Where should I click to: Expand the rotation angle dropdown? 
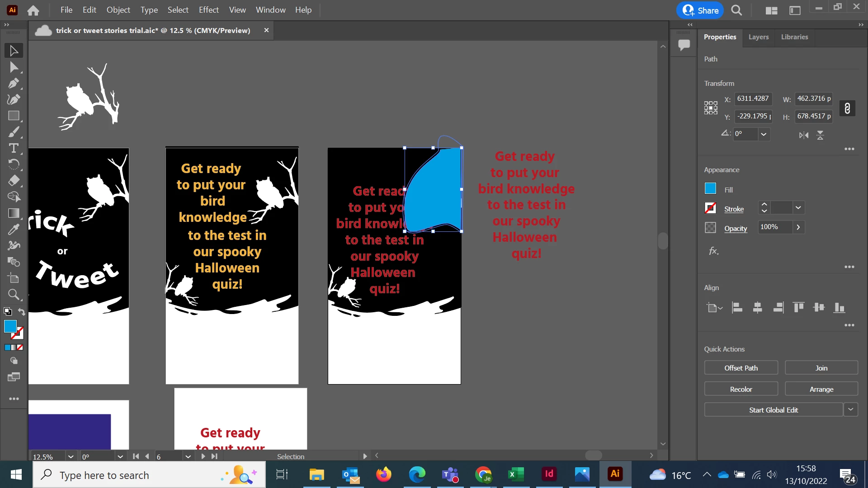tap(764, 134)
